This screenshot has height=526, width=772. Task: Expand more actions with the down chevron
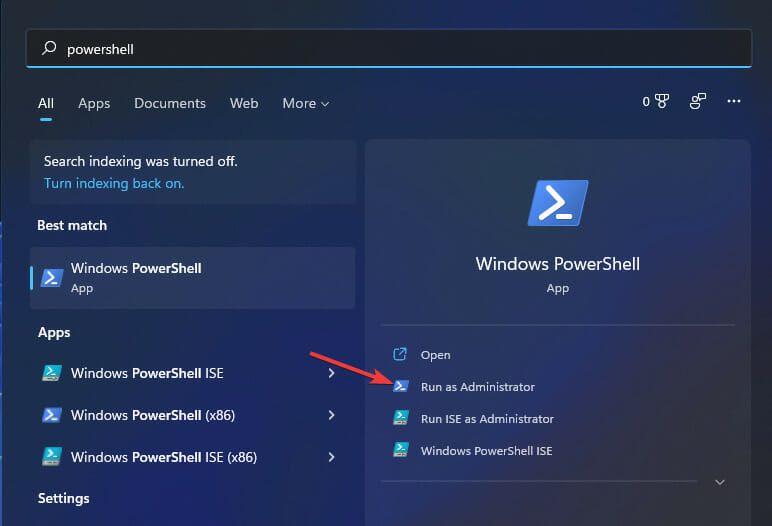point(720,482)
